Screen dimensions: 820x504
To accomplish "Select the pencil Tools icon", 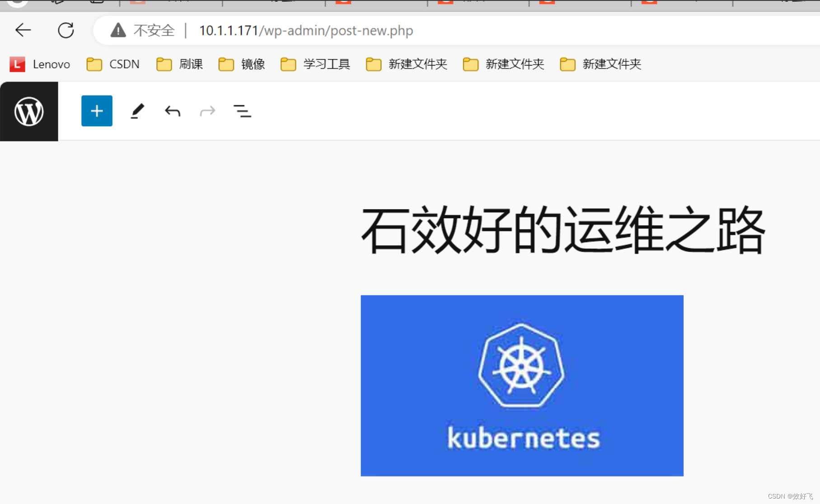I will pyautogui.click(x=137, y=111).
